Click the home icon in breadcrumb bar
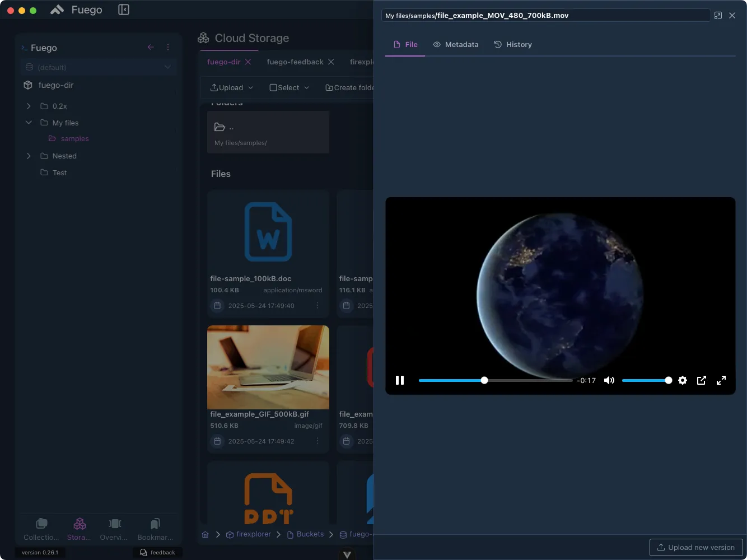Image resolution: width=747 pixels, height=560 pixels. tap(205, 534)
